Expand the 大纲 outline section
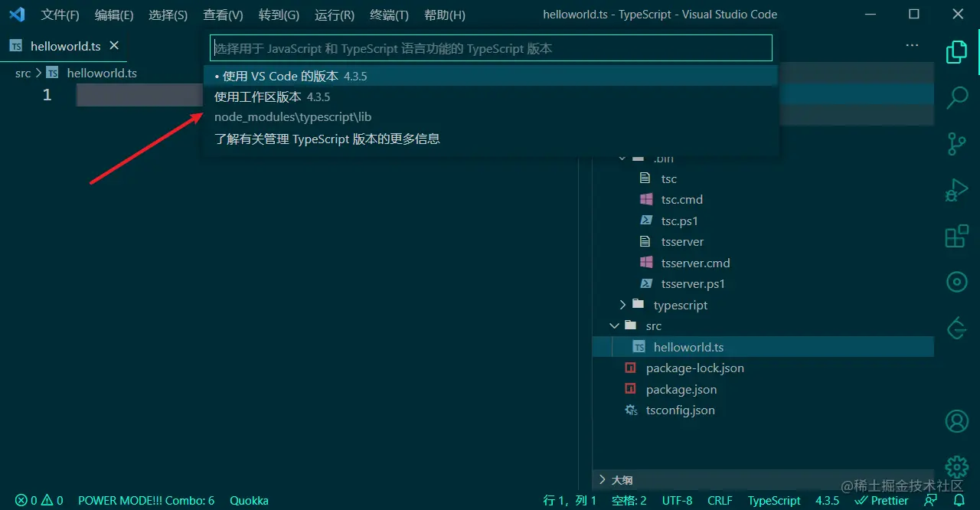980x510 pixels. coord(763,480)
